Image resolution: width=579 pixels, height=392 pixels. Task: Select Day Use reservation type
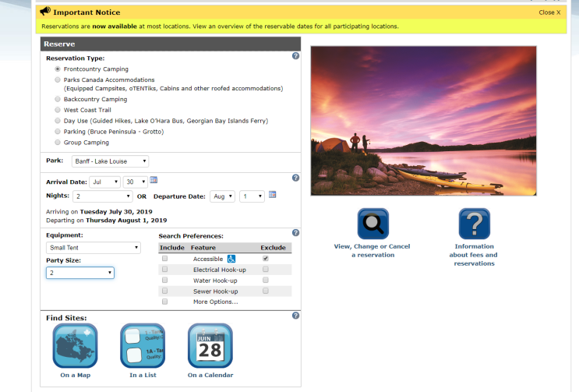tap(57, 120)
